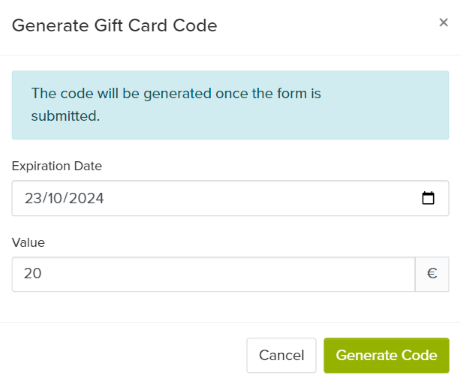Click the blue info alert banner

[x=230, y=105]
